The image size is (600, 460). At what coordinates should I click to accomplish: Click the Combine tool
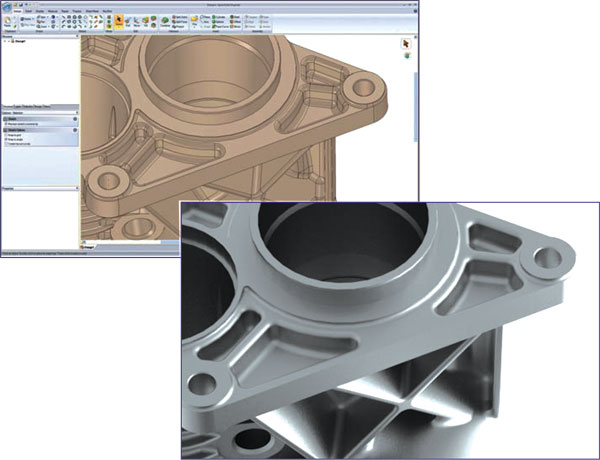coord(165,21)
